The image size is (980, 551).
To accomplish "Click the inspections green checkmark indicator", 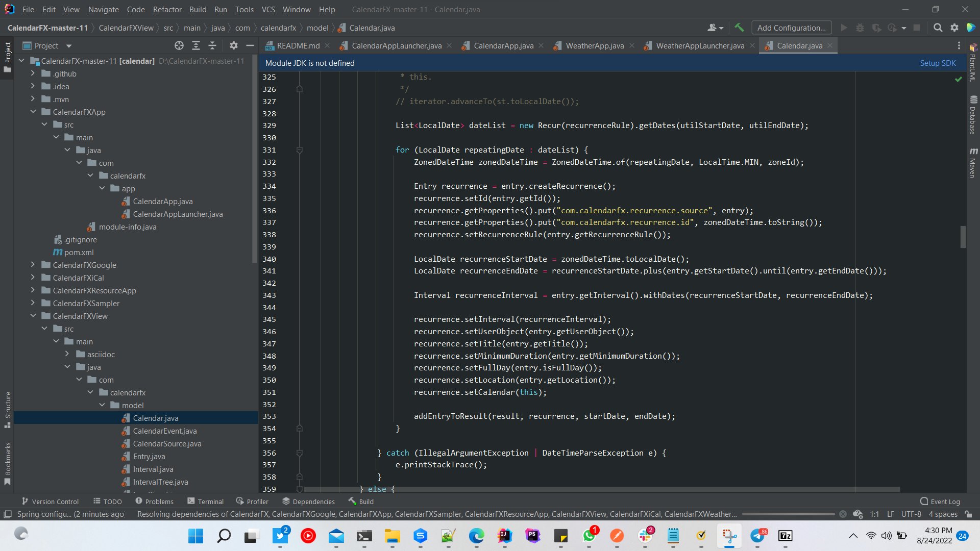I will (958, 79).
